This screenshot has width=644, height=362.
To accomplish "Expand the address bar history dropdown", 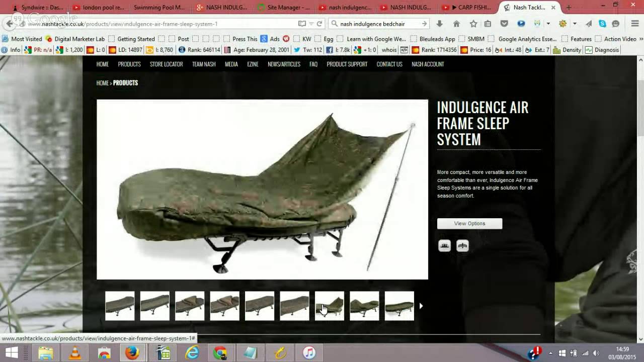I will click(x=311, y=24).
